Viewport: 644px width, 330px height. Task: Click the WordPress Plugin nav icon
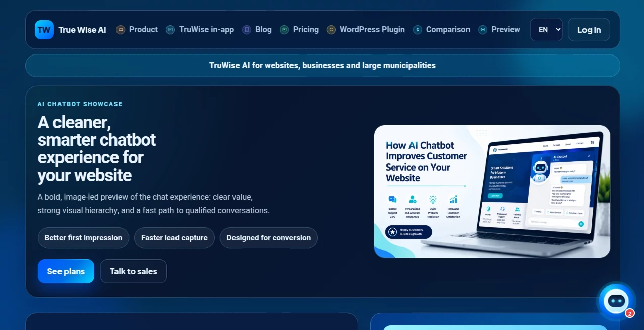click(331, 30)
